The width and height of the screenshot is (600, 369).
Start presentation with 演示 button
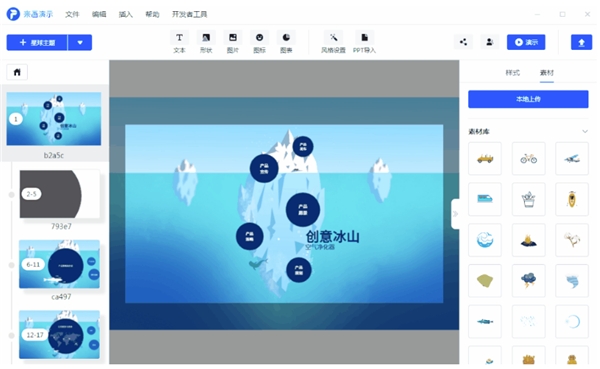coord(526,42)
